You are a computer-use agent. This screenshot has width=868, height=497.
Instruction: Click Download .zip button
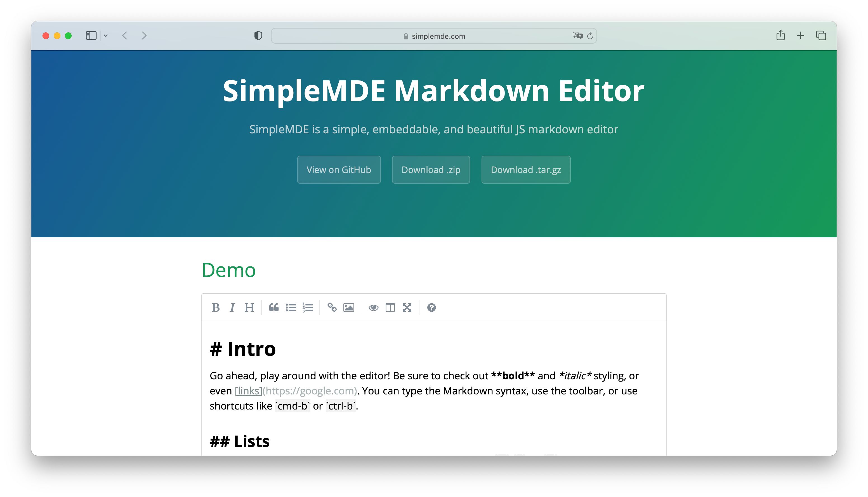coord(431,170)
